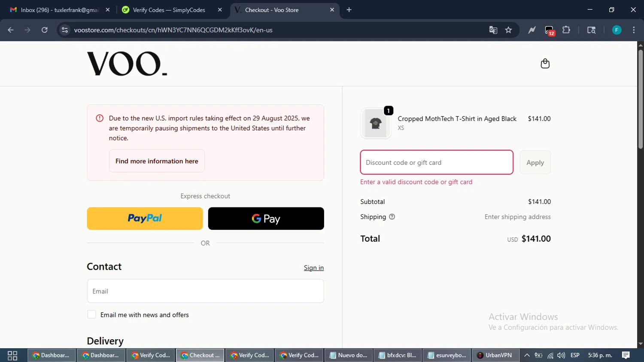644x362 pixels.
Task: Close the Checkout Voo Store tab
Action: [x=332, y=10]
